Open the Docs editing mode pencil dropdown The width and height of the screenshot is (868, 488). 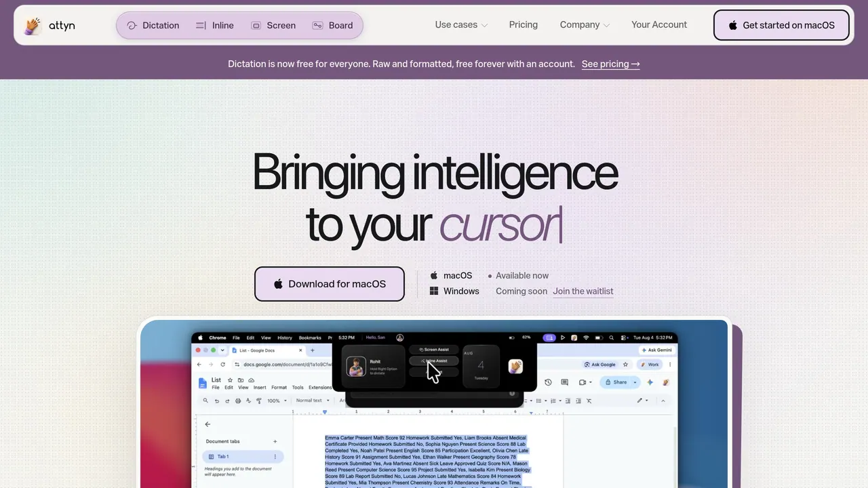click(x=642, y=401)
